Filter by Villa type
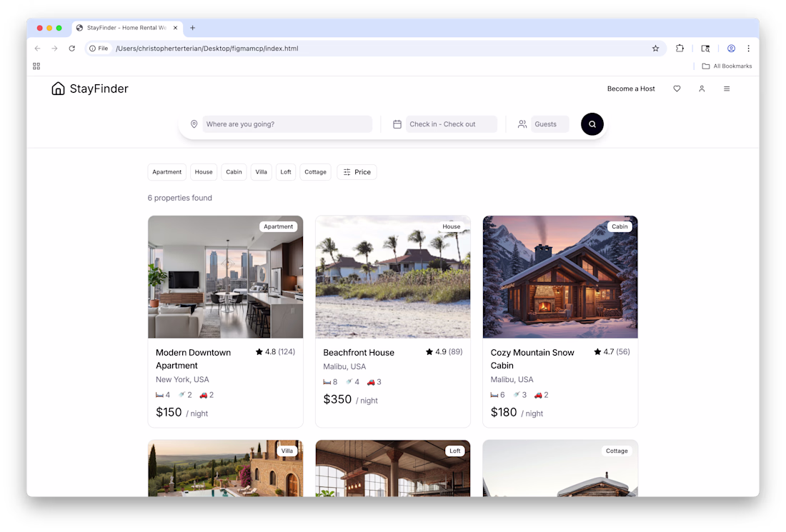Image resolution: width=786 pixels, height=532 pixels. (261, 172)
